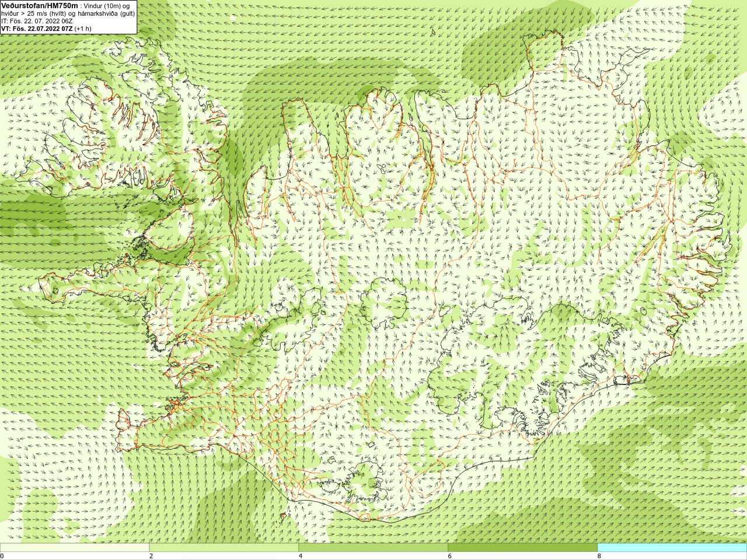
Task: Click the legend scale label '2'
Action: point(151,556)
